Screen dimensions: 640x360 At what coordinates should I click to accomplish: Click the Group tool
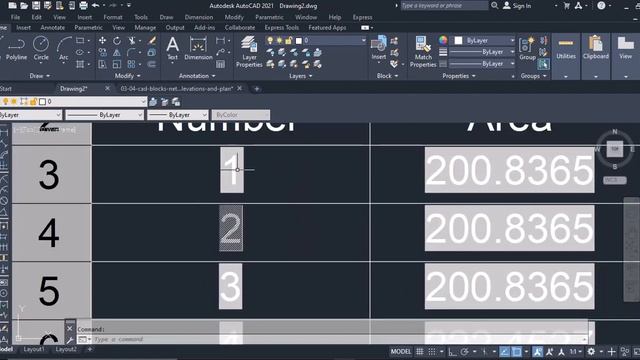[527, 48]
